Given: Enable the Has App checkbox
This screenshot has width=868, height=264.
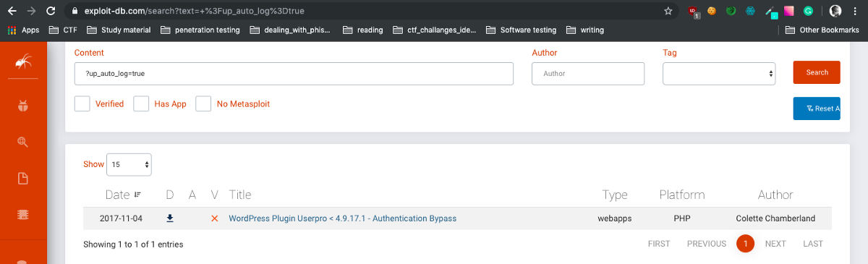Looking at the screenshot, I should (x=141, y=104).
